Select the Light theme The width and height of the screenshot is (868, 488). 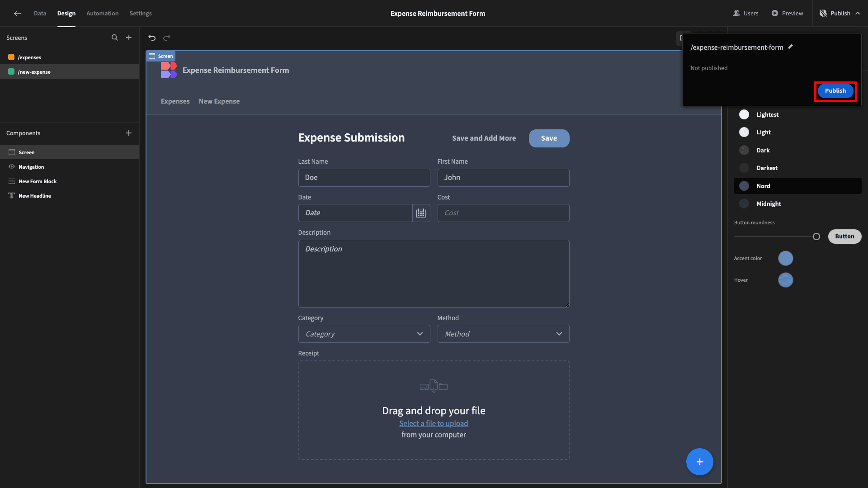798,133
